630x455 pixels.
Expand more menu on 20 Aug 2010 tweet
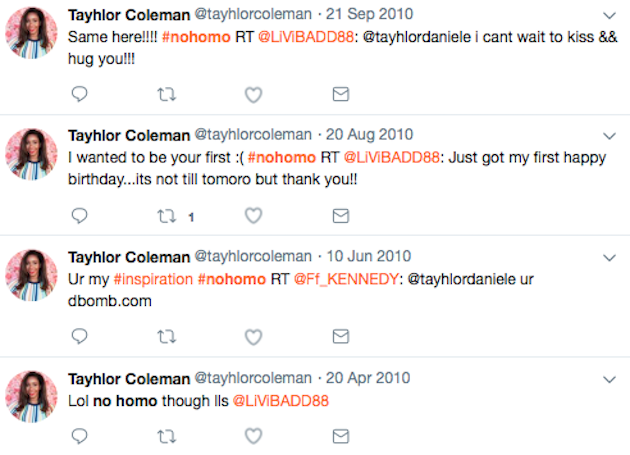[x=610, y=136]
